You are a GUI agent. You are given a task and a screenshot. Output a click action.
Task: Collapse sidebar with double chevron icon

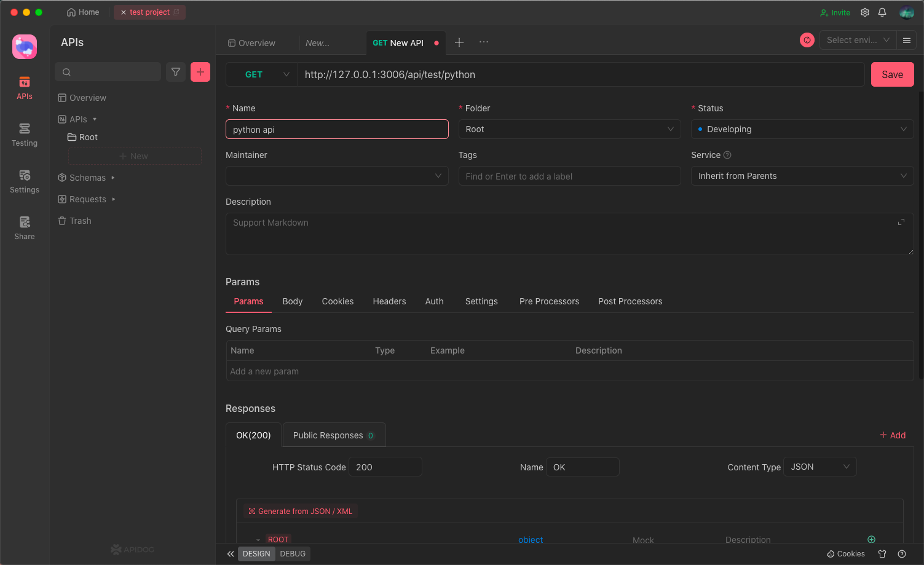[x=231, y=554]
